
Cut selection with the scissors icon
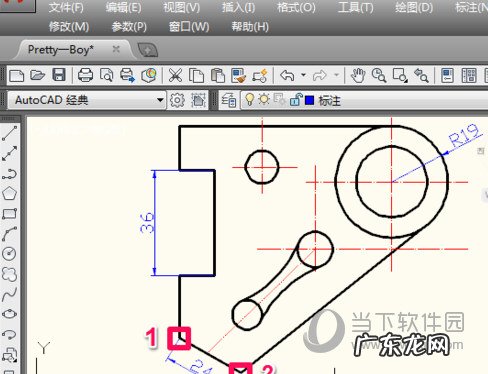(x=175, y=75)
